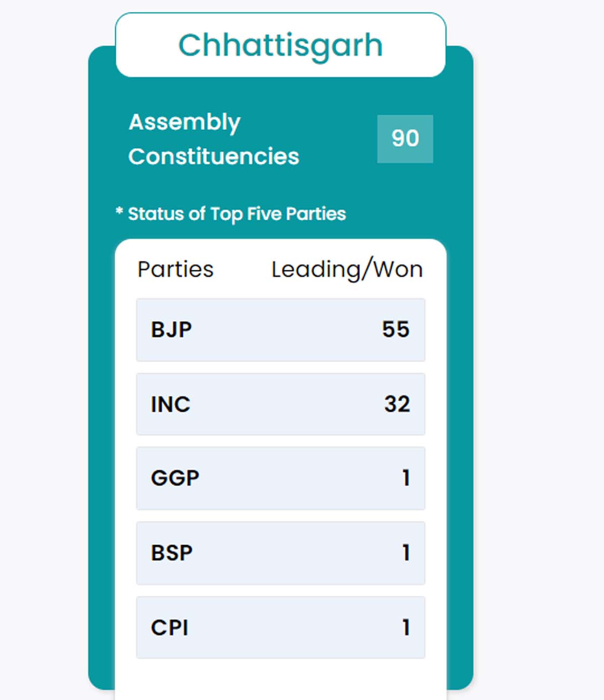
Task: Open the GGP party name
Action: pyautogui.click(x=175, y=478)
